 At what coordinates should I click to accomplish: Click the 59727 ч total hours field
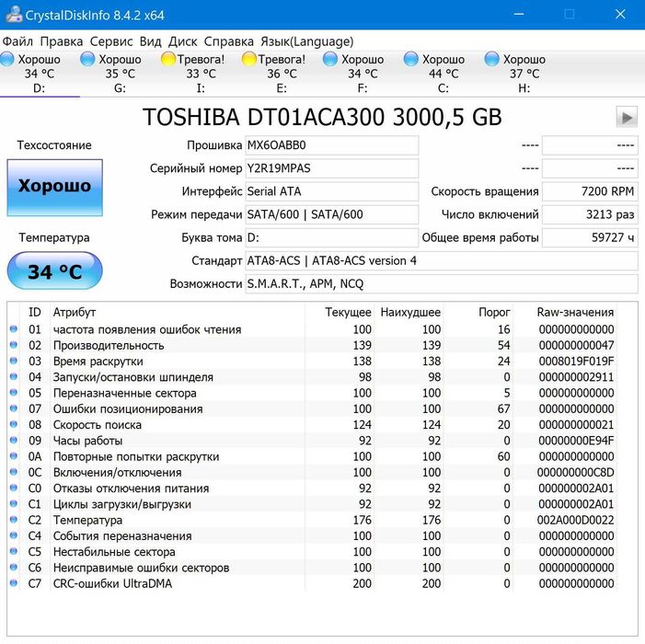click(x=590, y=237)
